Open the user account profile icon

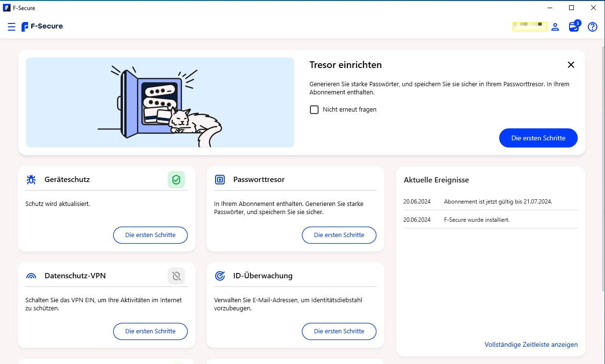[555, 27]
